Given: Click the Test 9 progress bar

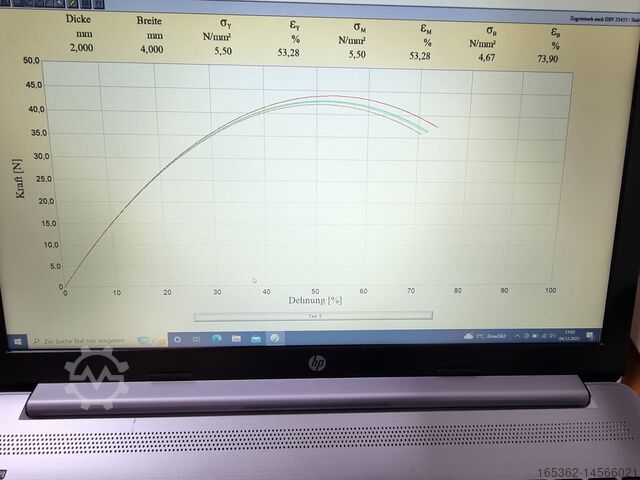Looking at the screenshot, I should 313,313.
